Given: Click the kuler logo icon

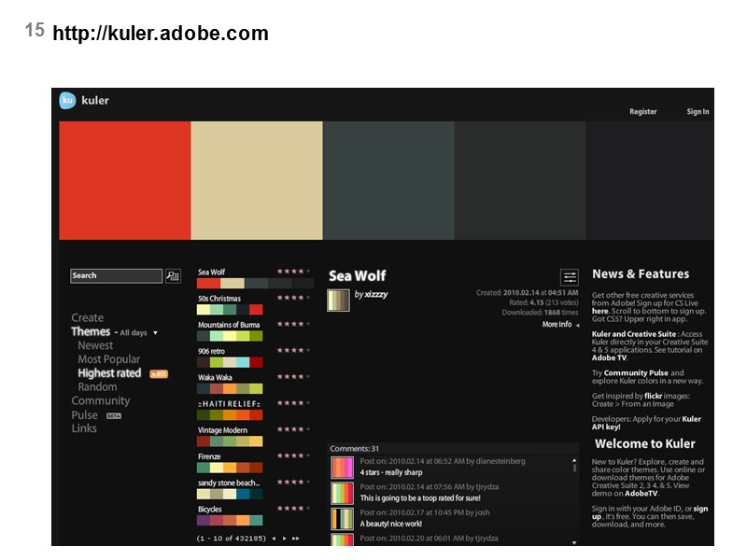Looking at the screenshot, I should point(67,101).
